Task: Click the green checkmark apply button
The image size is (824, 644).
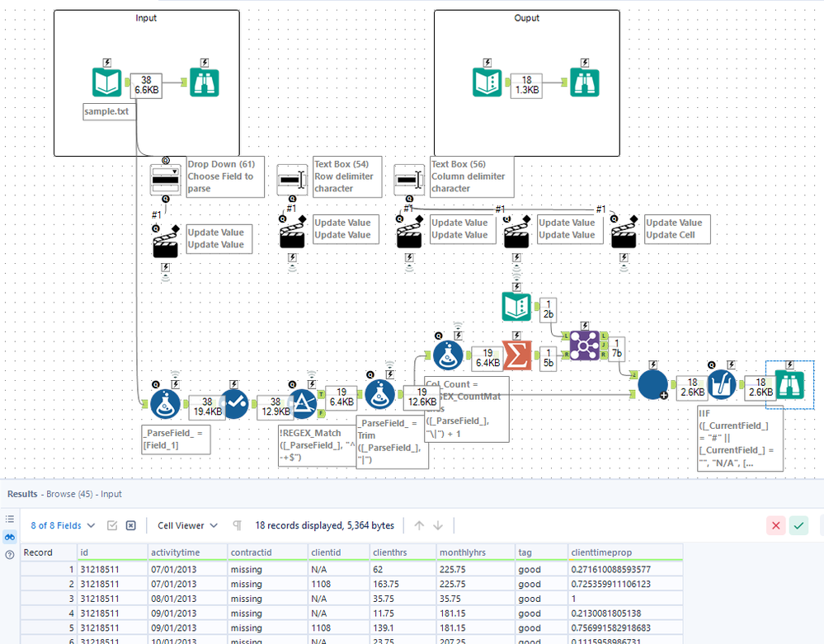Action: [798, 525]
